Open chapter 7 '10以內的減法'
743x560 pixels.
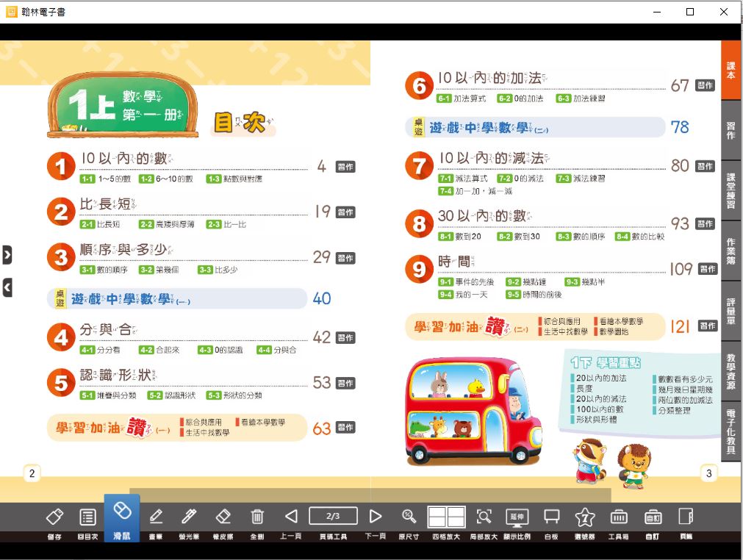pos(493,158)
